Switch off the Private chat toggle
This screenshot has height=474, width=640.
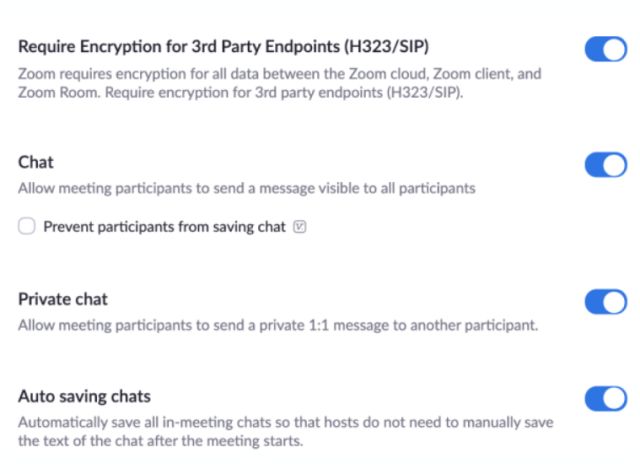pyautogui.click(x=605, y=301)
